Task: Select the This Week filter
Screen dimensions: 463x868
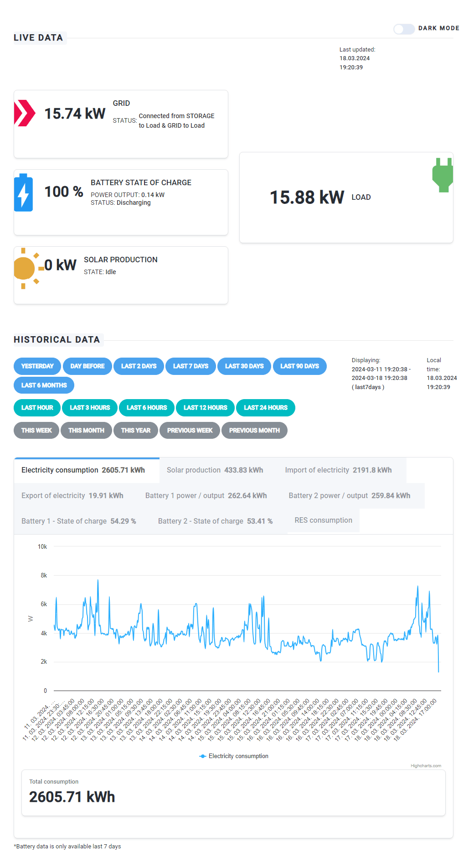Action: [x=36, y=431]
